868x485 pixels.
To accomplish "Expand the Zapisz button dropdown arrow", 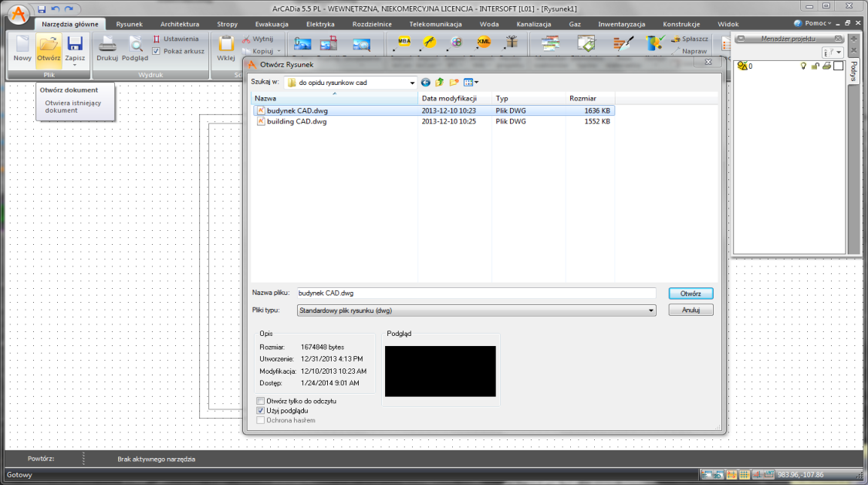I will pos(75,65).
